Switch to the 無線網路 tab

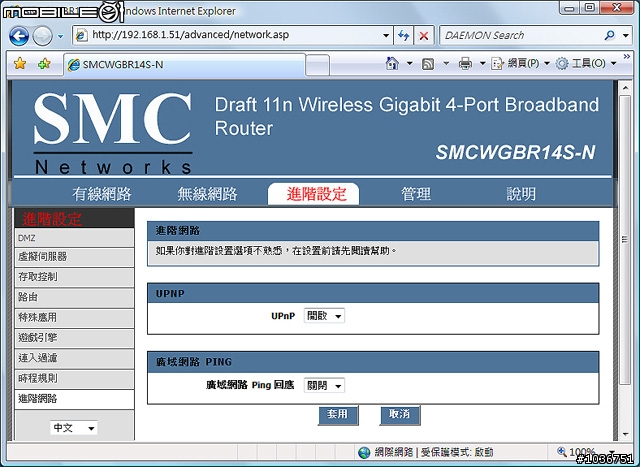tap(207, 194)
